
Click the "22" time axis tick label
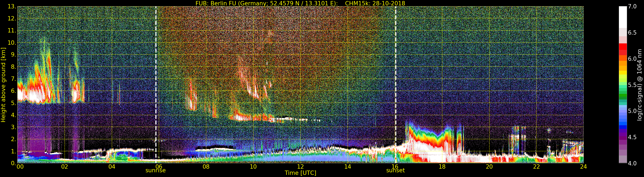(536, 166)
